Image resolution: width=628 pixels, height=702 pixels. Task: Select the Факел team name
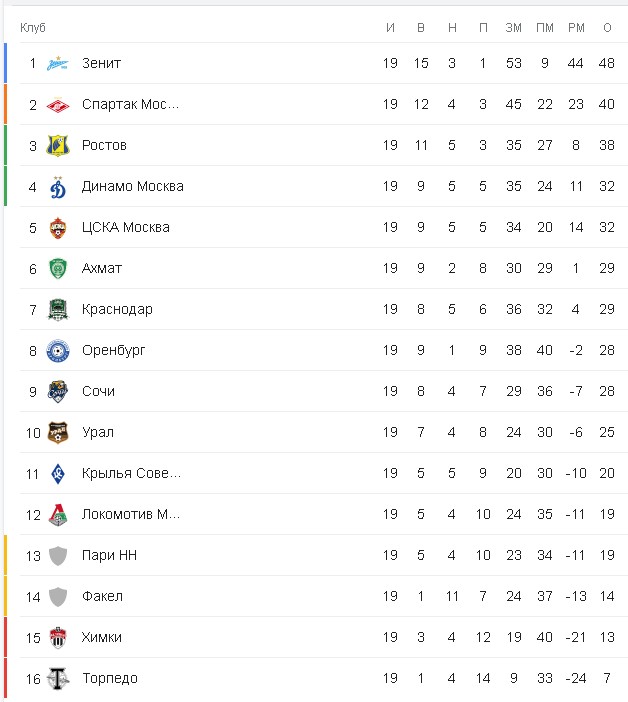(x=102, y=597)
